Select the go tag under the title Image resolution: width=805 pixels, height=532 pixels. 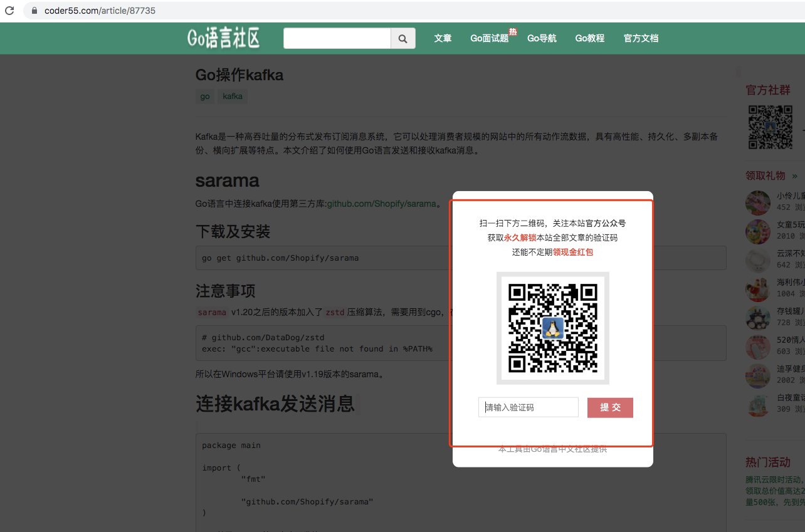pos(205,96)
